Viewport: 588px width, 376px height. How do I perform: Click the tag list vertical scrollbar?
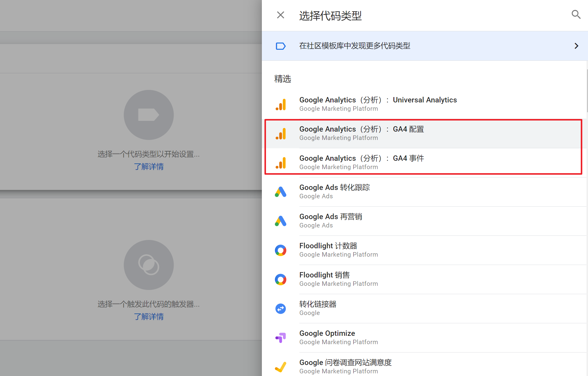click(587, 91)
